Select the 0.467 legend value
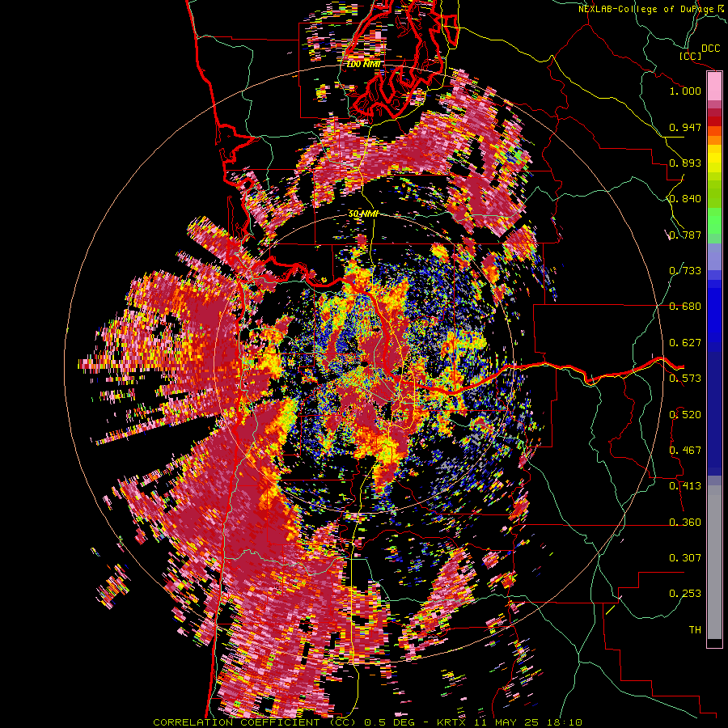The width and height of the screenshot is (728, 728). (685, 451)
